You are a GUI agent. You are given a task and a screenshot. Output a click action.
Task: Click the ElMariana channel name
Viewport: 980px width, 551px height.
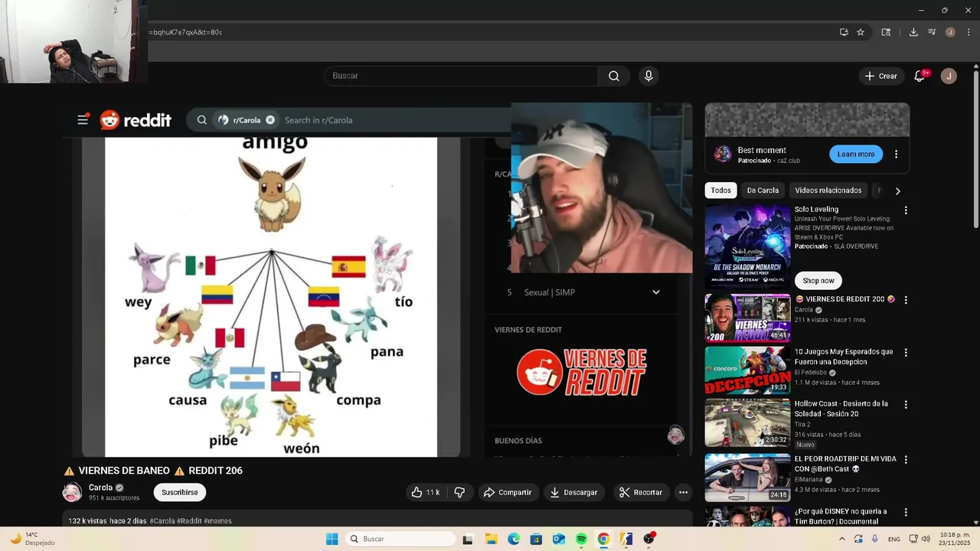pyautogui.click(x=810, y=480)
